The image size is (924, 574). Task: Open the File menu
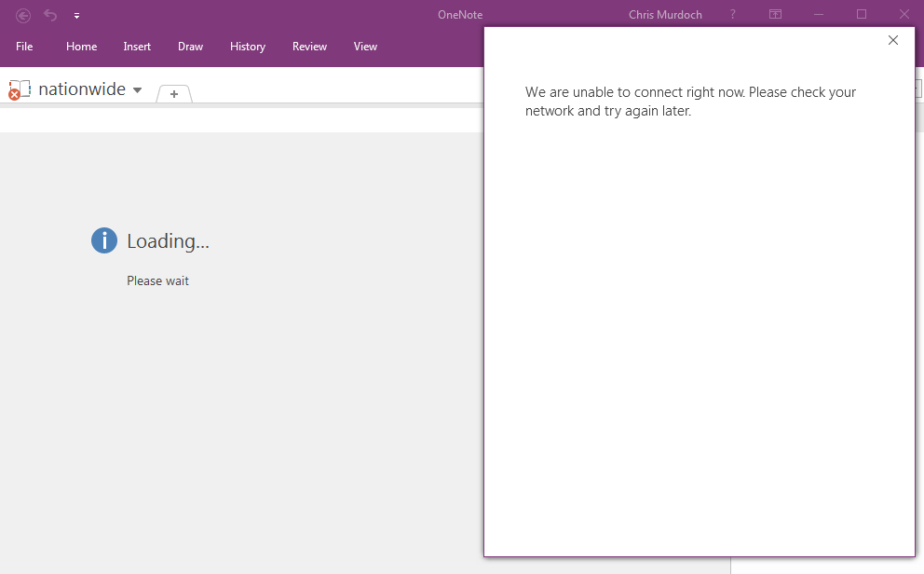click(24, 47)
